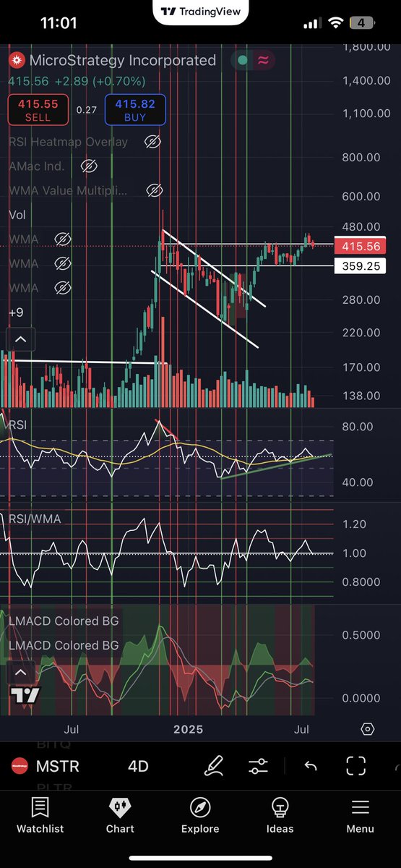The height and width of the screenshot is (868, 401).
Task: Tap the RSI/WMA pane label
Action: pyautogui.click(x=35, y=519)
